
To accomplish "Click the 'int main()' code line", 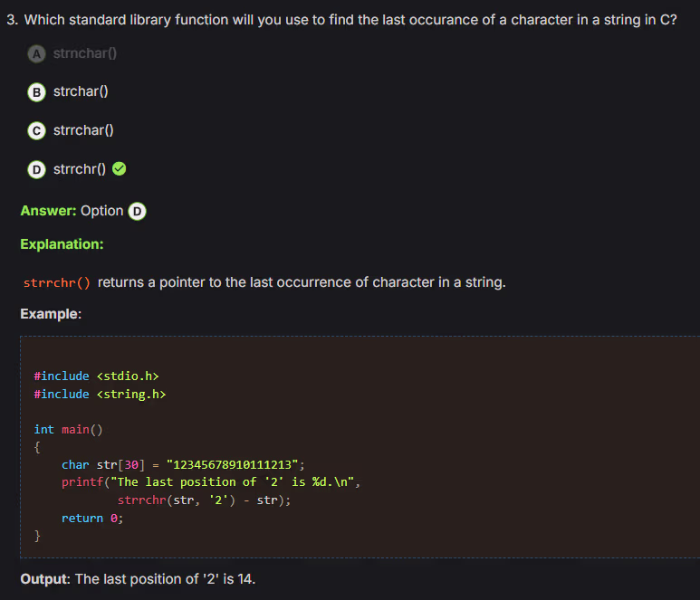I will [x=69, y=429].
